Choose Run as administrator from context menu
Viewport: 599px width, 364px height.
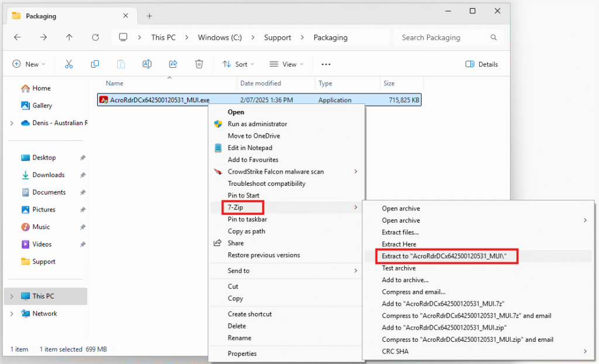tap(257, 124)
